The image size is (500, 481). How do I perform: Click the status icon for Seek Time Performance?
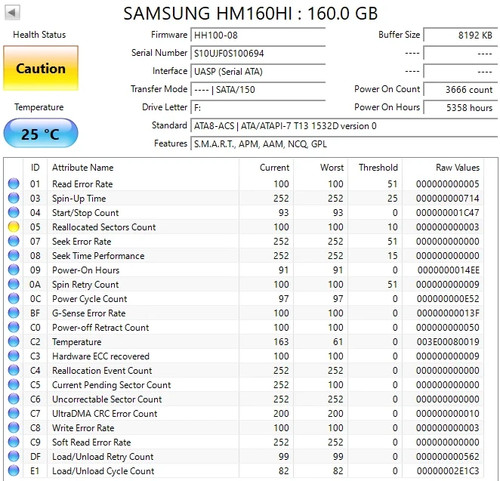tap(14, 256)
